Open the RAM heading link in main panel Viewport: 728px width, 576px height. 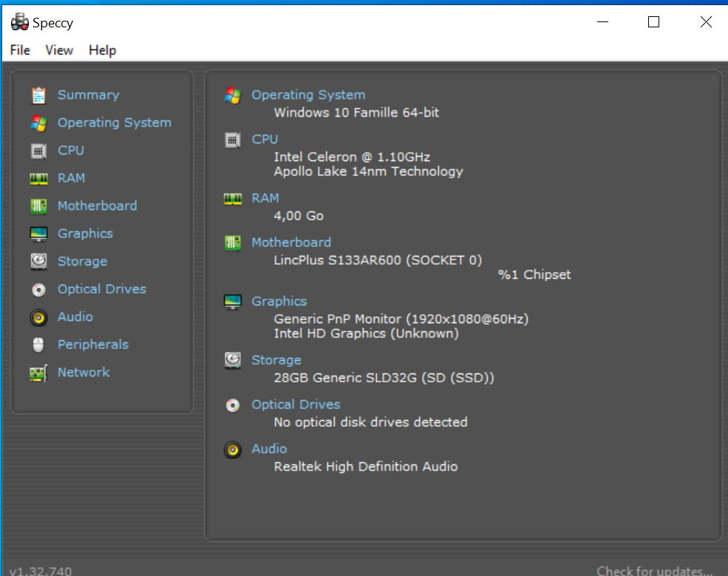[265, 198]
